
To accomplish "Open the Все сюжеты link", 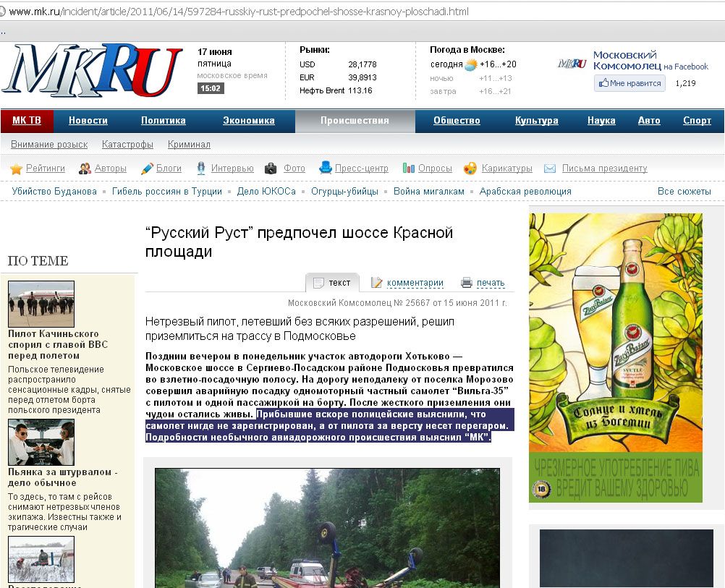I will (684, 192).
